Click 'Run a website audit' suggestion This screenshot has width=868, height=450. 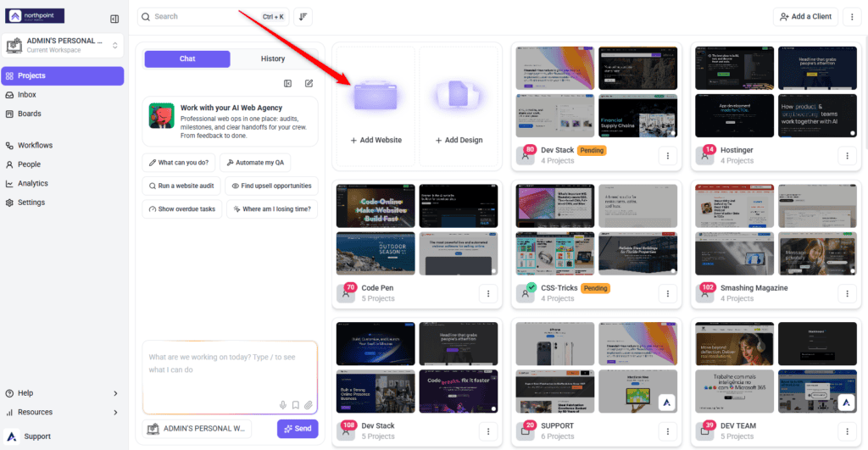181,186
